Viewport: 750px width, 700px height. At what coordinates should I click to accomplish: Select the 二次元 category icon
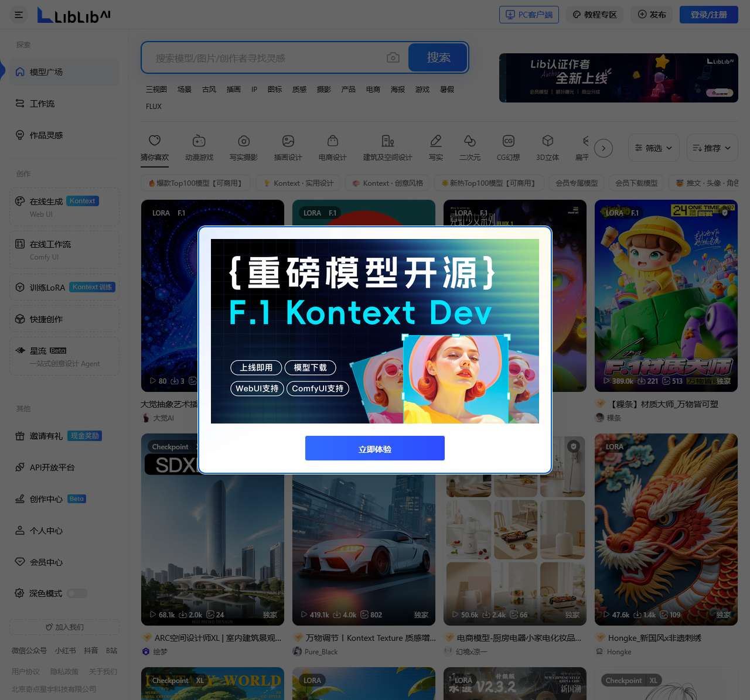(470, 148)
